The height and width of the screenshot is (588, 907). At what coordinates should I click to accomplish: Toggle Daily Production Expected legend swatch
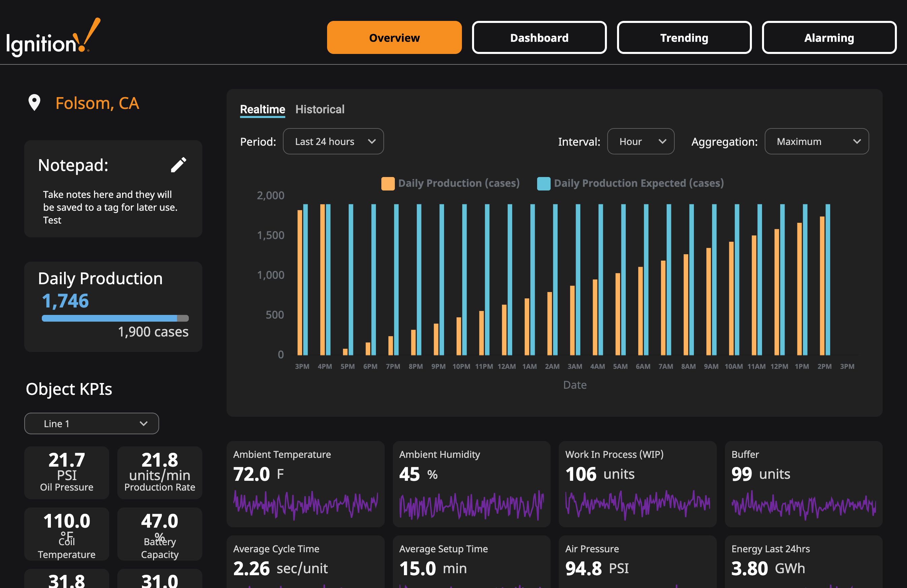pos(543,183)
